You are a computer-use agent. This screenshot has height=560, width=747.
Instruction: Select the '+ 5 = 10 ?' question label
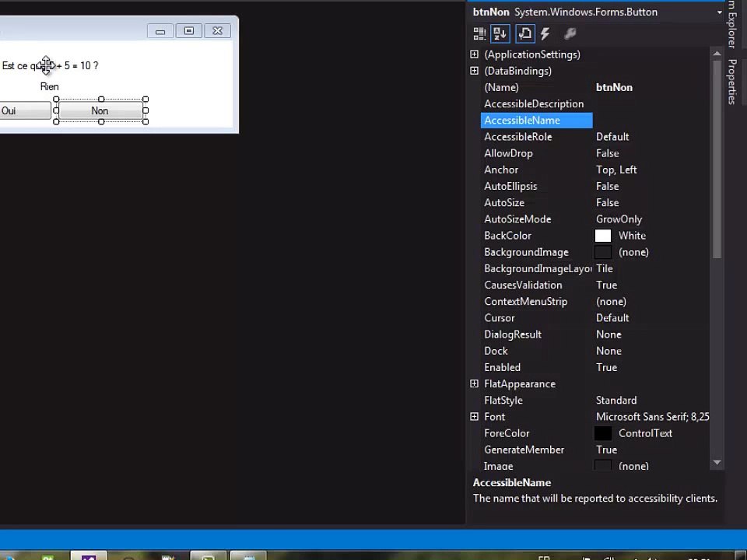point(50,65)
